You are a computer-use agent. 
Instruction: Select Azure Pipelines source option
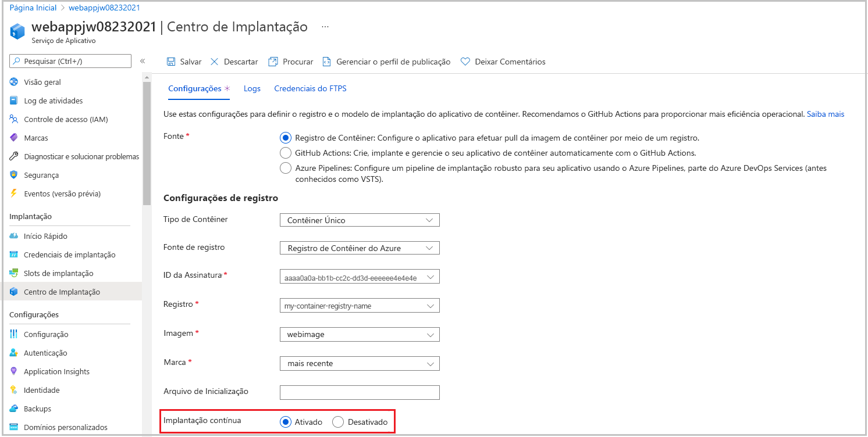(285, 168)
